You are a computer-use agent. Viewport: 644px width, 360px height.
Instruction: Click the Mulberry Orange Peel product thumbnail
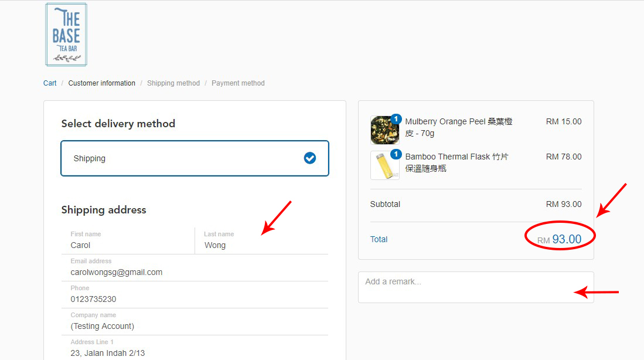(384, 131)
